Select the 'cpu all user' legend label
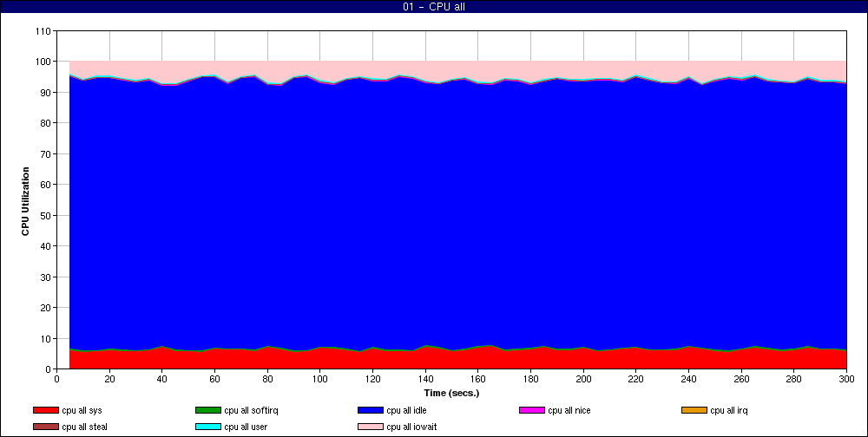 246,427
